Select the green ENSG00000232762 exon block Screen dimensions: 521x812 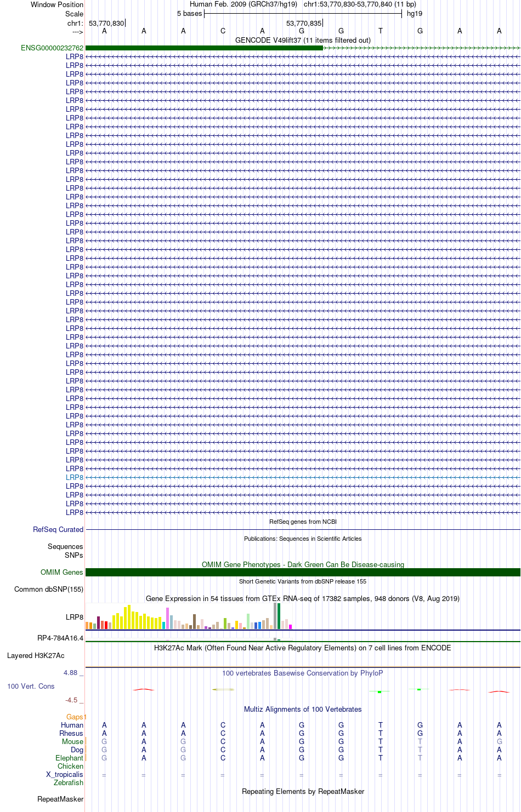tap(204, 48)
